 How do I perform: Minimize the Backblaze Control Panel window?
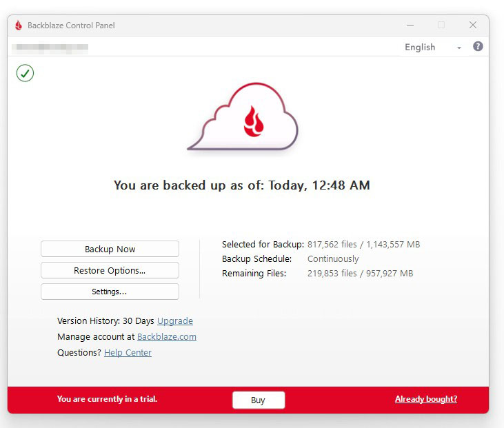[x=410, y=26]
